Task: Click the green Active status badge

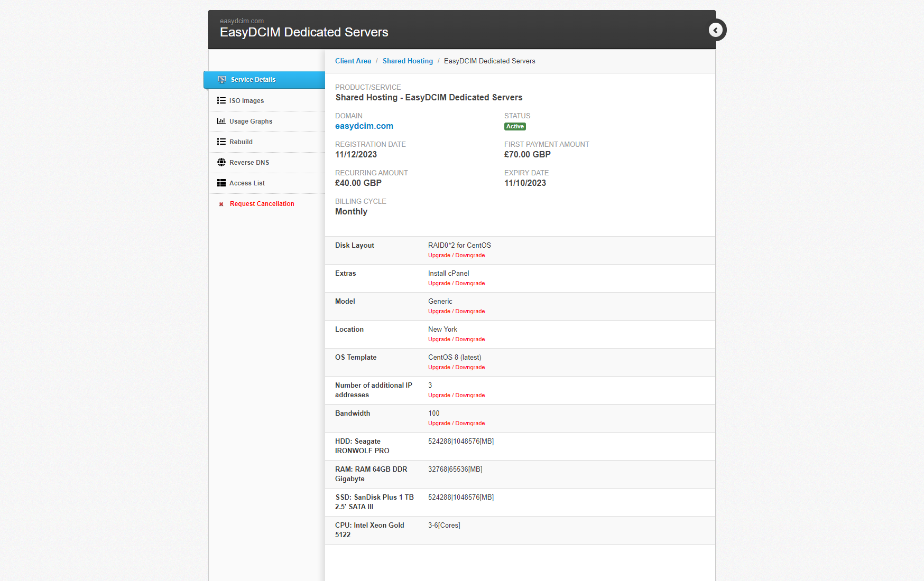Action: [x=514, y=126]
